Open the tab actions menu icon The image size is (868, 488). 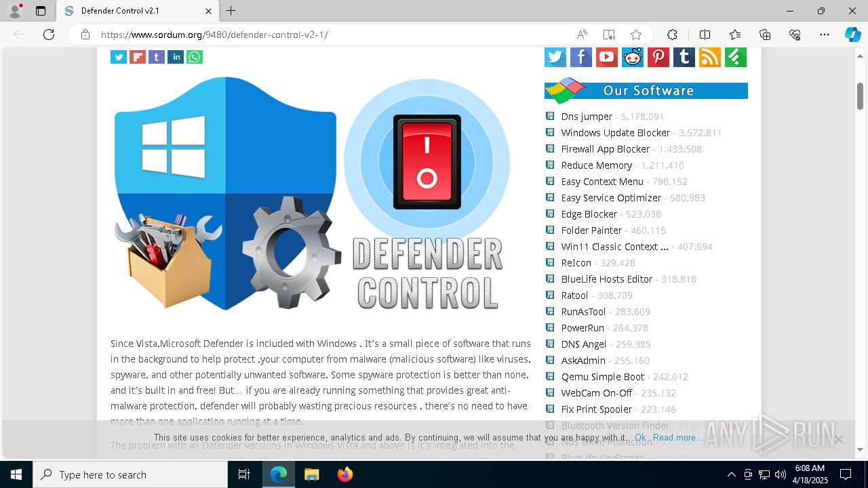41,11
